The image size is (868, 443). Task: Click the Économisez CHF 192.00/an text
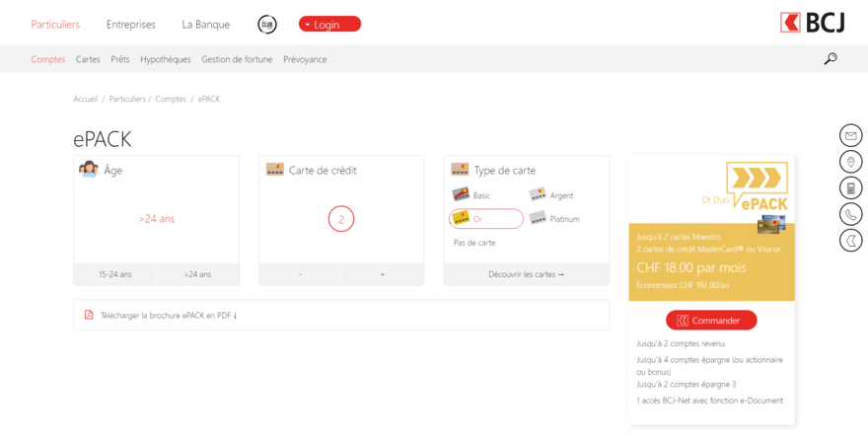[682, 285]
